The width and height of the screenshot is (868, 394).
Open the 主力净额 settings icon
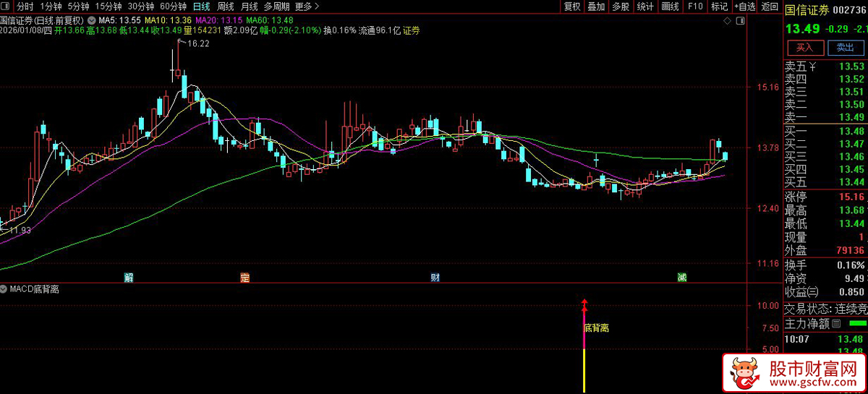click(837, 322)
